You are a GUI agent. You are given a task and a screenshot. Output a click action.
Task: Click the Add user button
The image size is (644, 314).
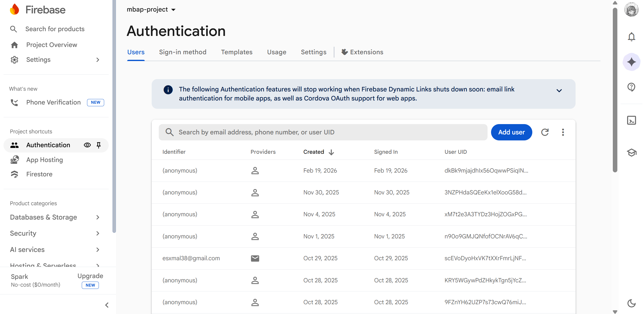(x=512, y=132)
